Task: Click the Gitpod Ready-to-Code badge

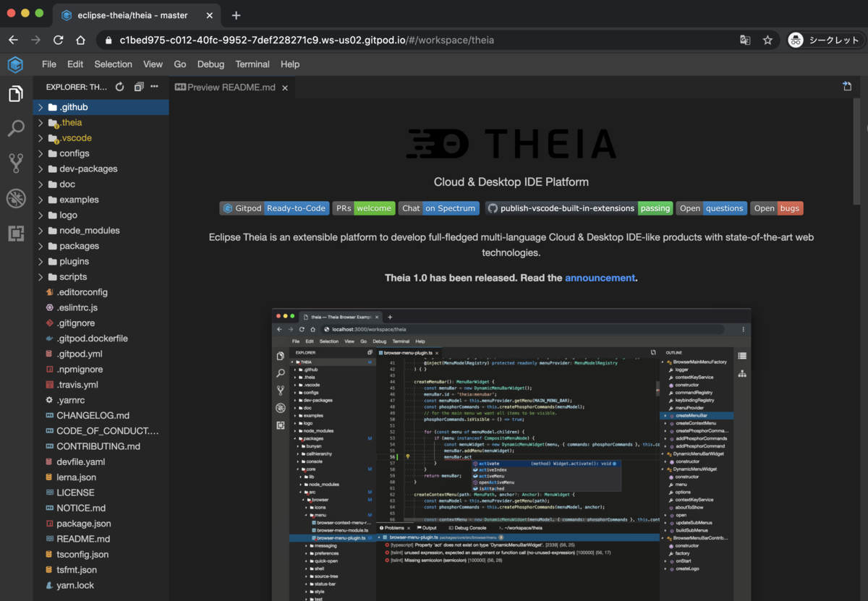Action: [x=274, y=208]
